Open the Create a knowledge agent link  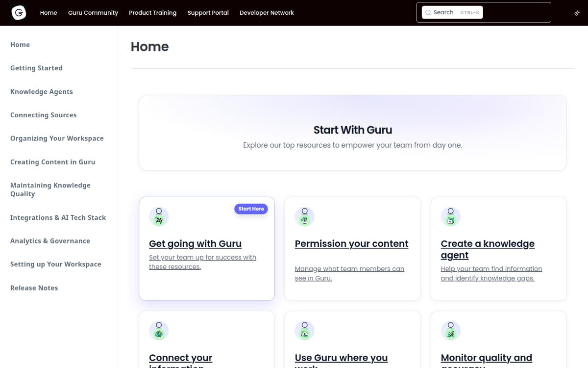point(488,249)
